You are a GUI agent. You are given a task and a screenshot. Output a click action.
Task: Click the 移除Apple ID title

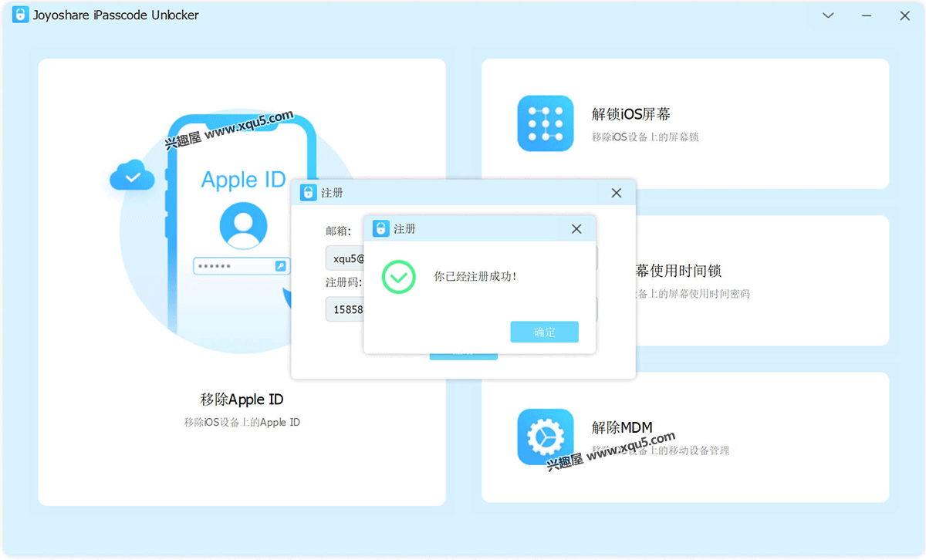[x=242, y=400]
